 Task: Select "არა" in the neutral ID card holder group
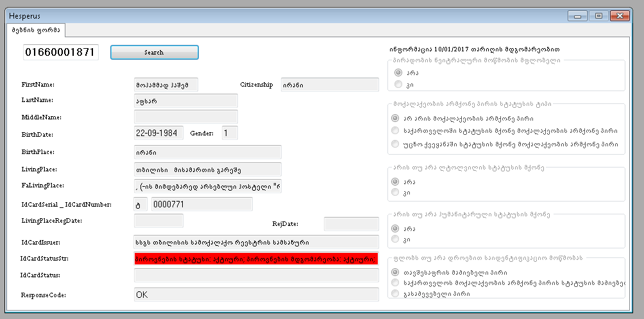398,73
